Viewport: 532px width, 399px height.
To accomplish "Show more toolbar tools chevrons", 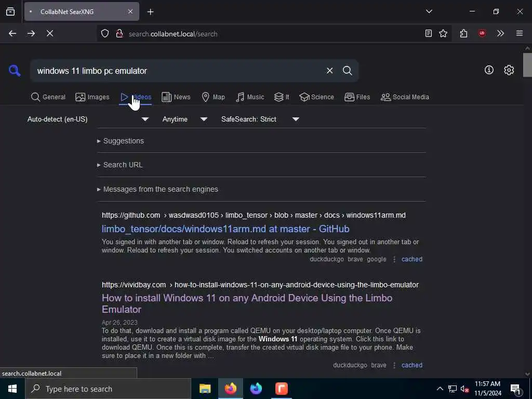I will coord(500,33).
